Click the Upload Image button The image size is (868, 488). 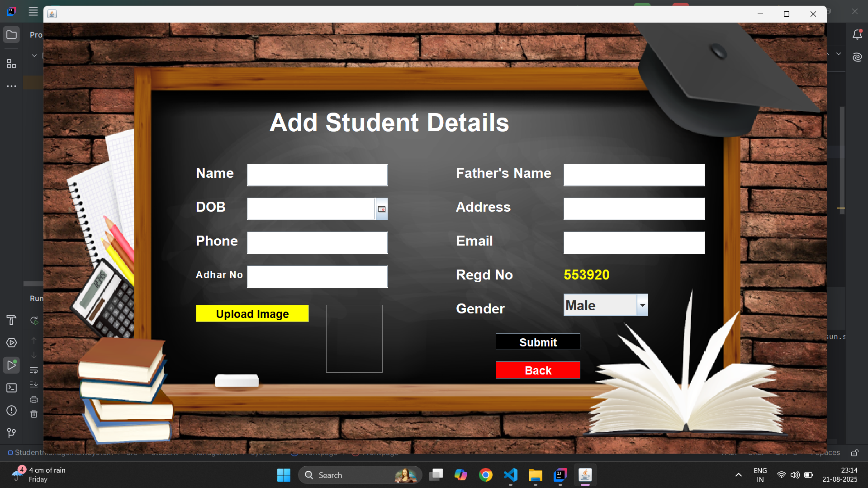click(x=252, y=313)
